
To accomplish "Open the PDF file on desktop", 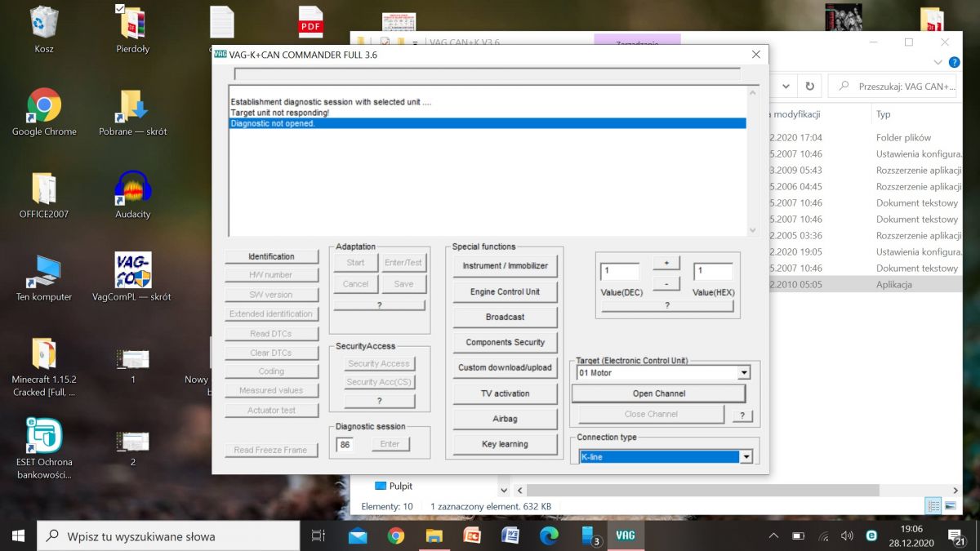I will [311, 22].
